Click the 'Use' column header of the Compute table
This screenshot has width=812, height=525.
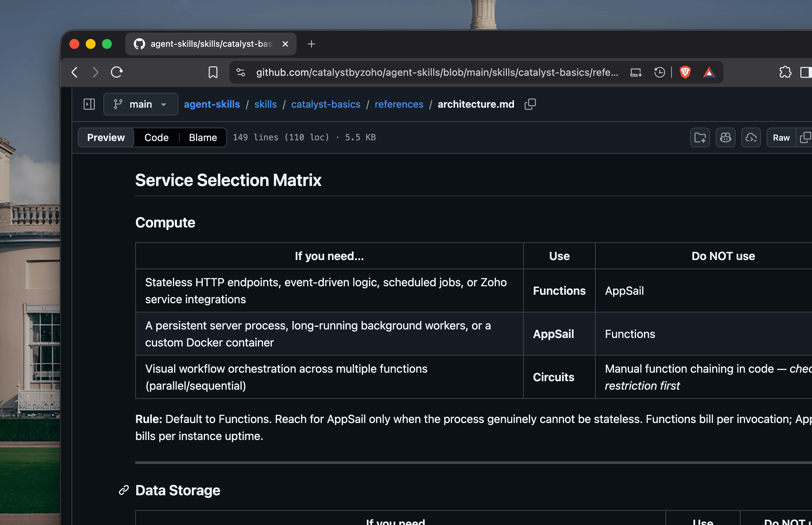(559, 256)
